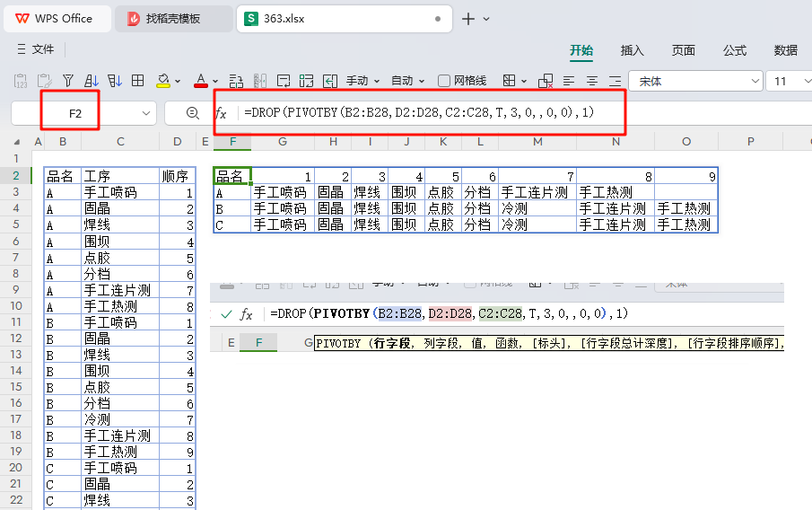
Task: Sort ascending with the A-down arrow icon
Action: coord(92,81)
